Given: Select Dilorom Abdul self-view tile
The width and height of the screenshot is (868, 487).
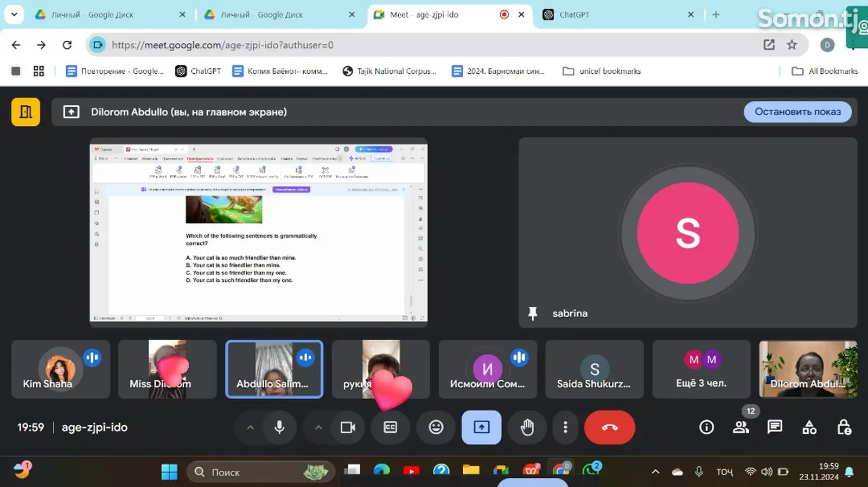Looking at the screenshot, I should pos(808,369).
